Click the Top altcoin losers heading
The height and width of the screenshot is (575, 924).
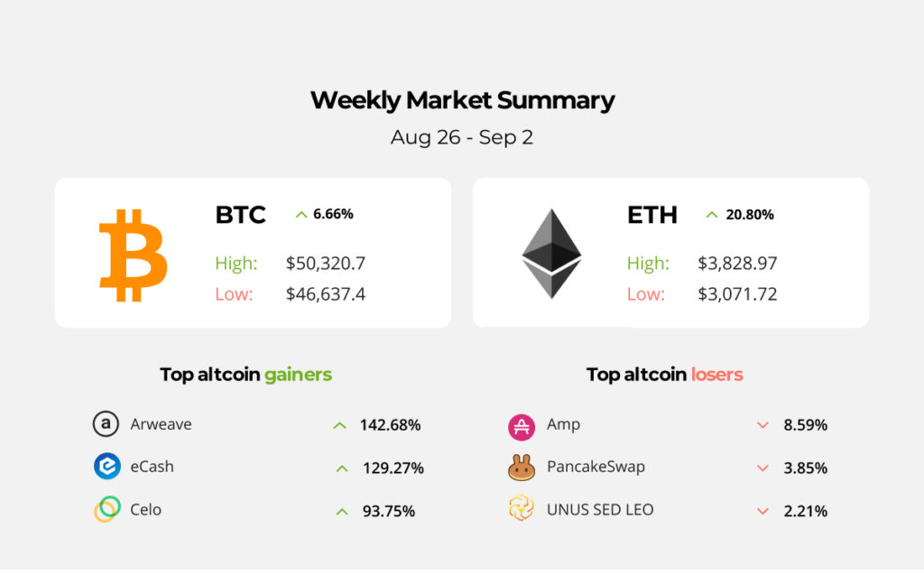(x=664, y=374)
